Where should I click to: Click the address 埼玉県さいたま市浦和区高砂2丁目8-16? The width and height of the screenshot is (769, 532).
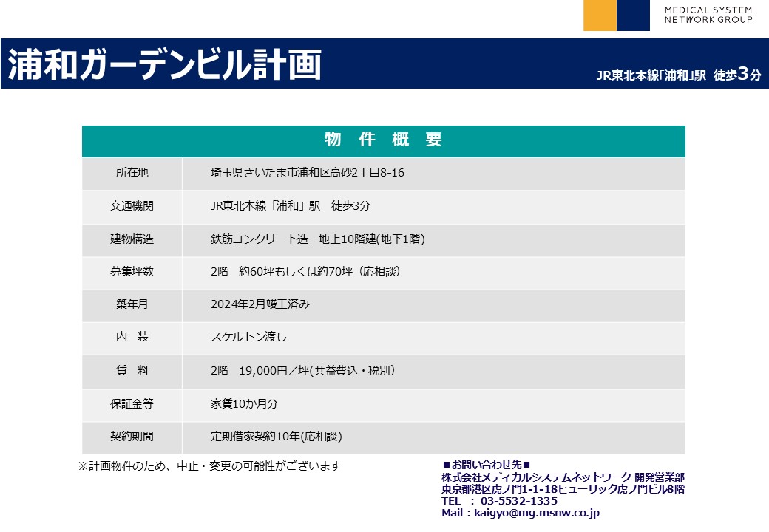pyautogui.click(x=307, y=173)
